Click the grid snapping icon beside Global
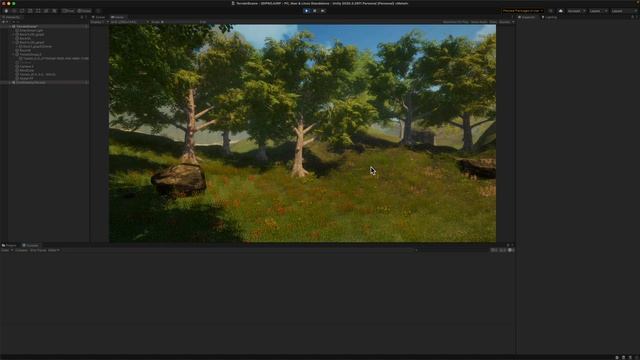This screenshot has height=360, width=640. tap(98, 11)
